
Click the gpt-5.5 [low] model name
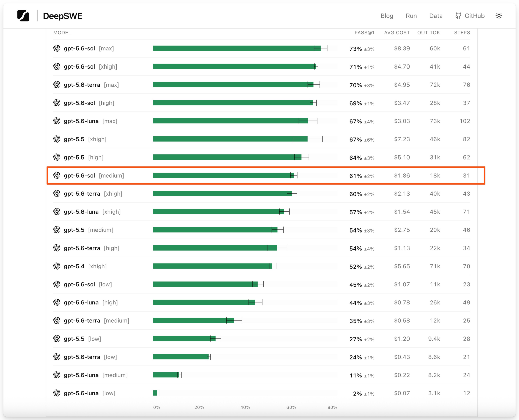coord(82,339)
